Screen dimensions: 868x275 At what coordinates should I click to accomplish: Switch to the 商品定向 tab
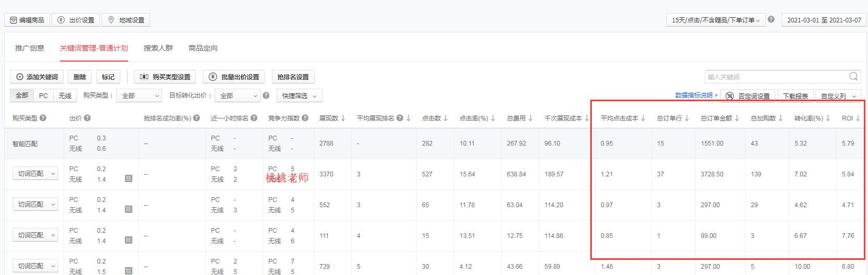point(203,48)
